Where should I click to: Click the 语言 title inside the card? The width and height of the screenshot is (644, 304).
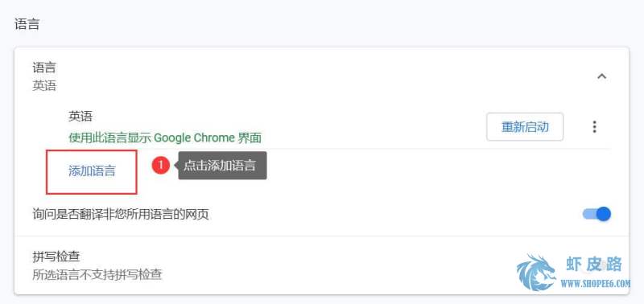[x=44, y=68]
